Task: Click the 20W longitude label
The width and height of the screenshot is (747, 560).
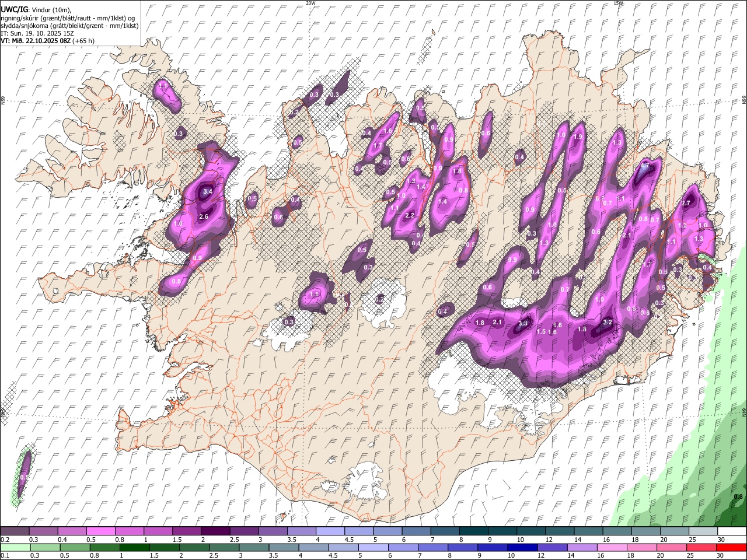Action: point(310,3)
